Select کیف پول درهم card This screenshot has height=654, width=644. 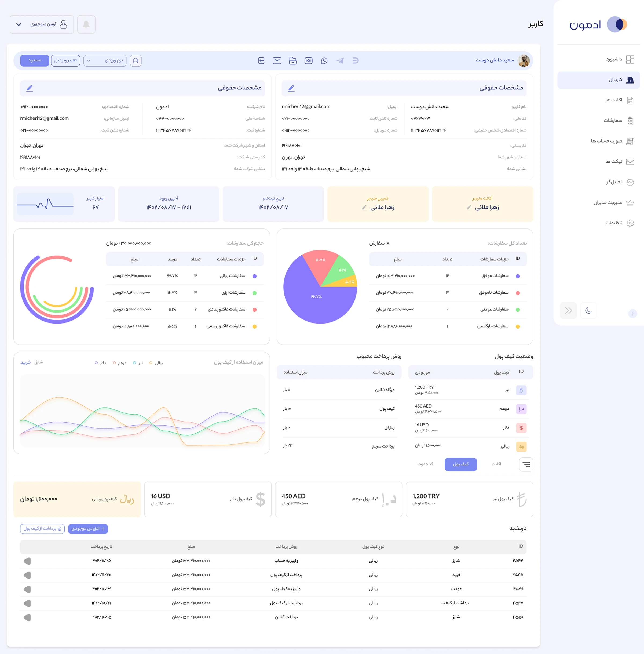pyautogui.click(x=339, y=499)
